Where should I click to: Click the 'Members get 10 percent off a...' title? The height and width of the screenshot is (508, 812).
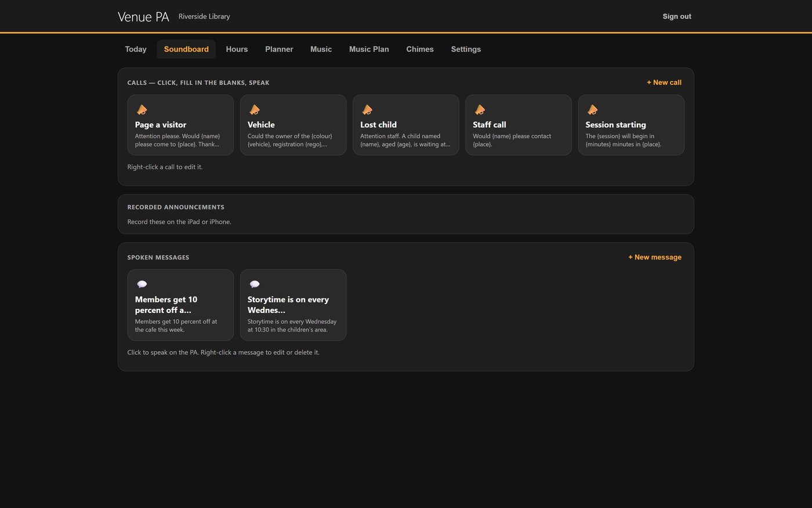(166, 305)
